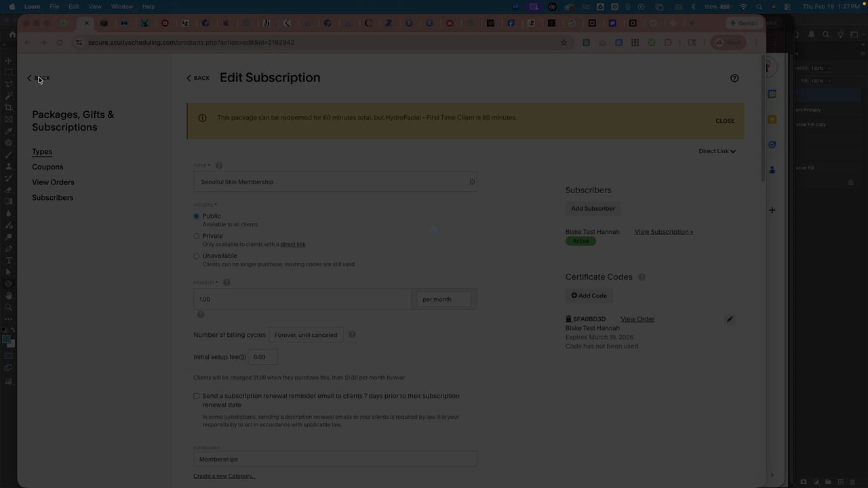Open the Forever, until canceled dropdown

[x=306, y=335]
